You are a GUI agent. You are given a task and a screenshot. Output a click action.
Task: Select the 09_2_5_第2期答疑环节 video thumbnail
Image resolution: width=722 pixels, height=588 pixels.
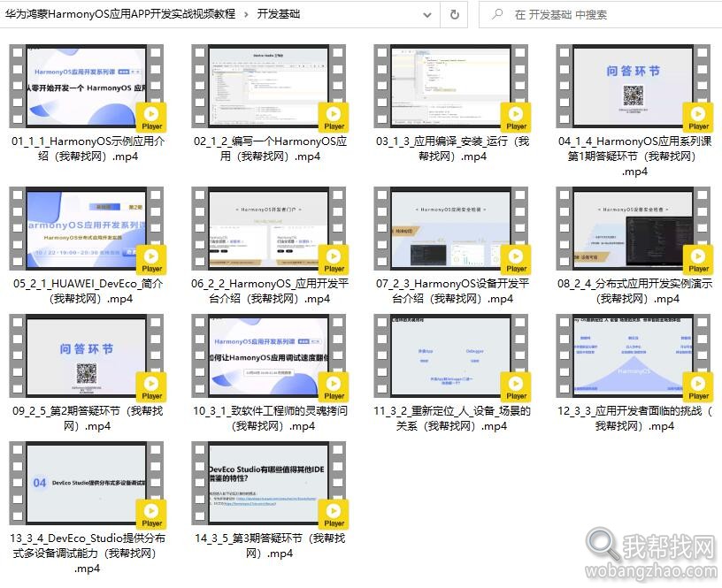86,356
